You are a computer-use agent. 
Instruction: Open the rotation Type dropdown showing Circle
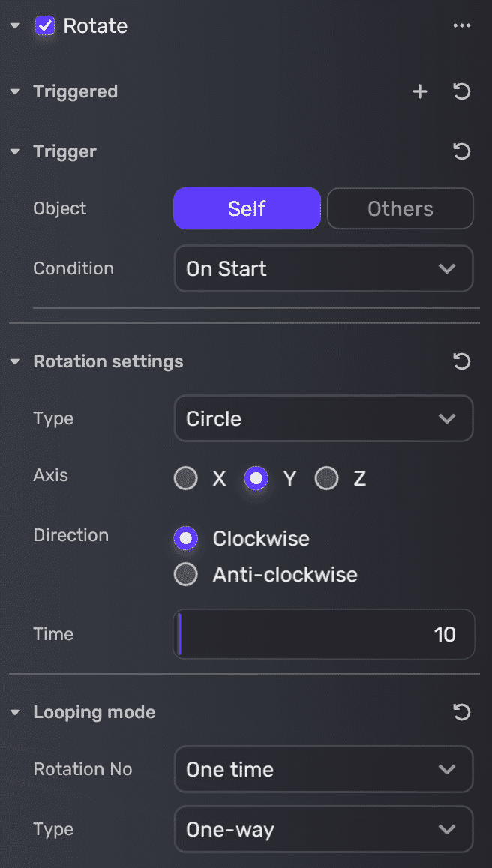(323, 418)
